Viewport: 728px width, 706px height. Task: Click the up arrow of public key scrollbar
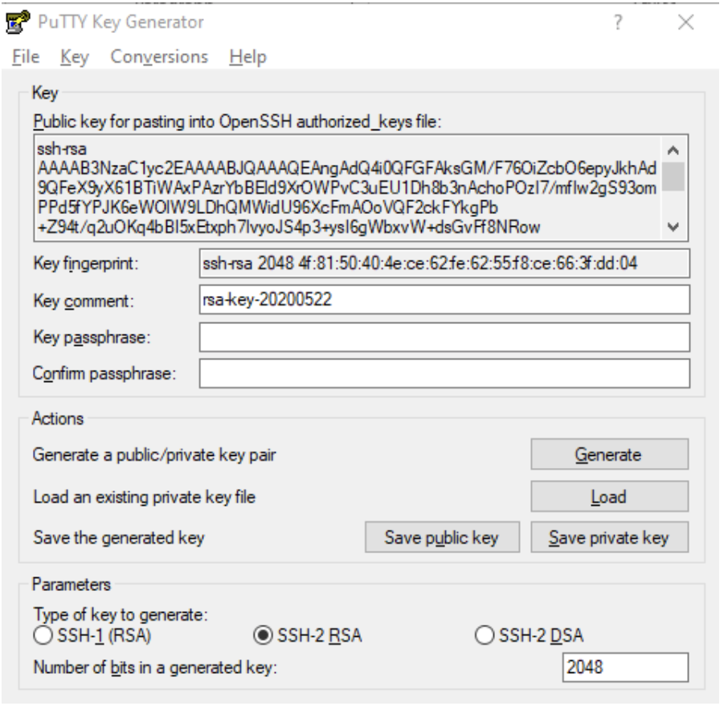(673, 150)
